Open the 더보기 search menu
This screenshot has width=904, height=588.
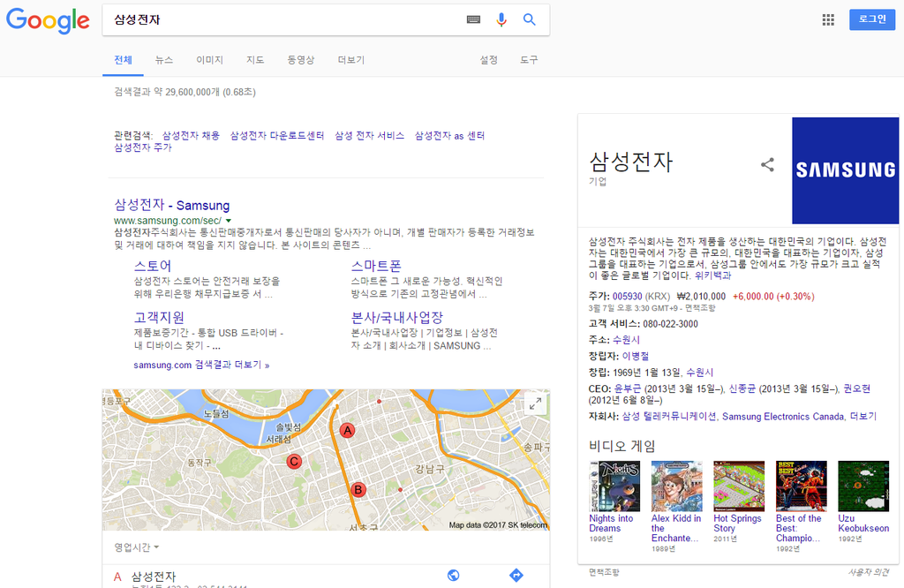click(351, 60)
